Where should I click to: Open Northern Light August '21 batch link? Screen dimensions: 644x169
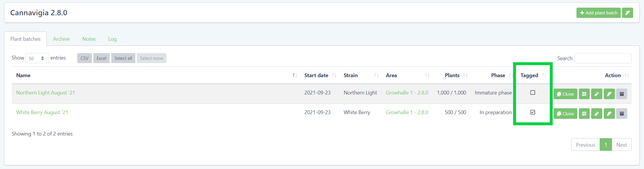pos(45,93)
